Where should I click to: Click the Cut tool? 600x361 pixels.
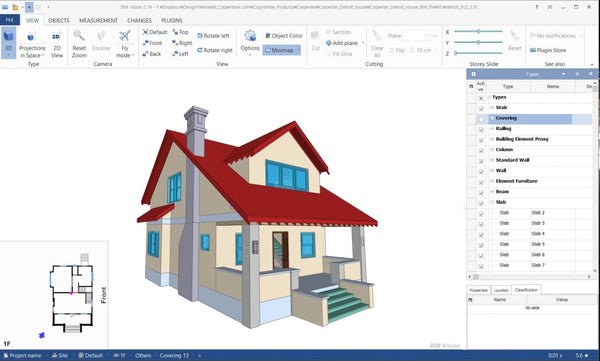point(315,41)
